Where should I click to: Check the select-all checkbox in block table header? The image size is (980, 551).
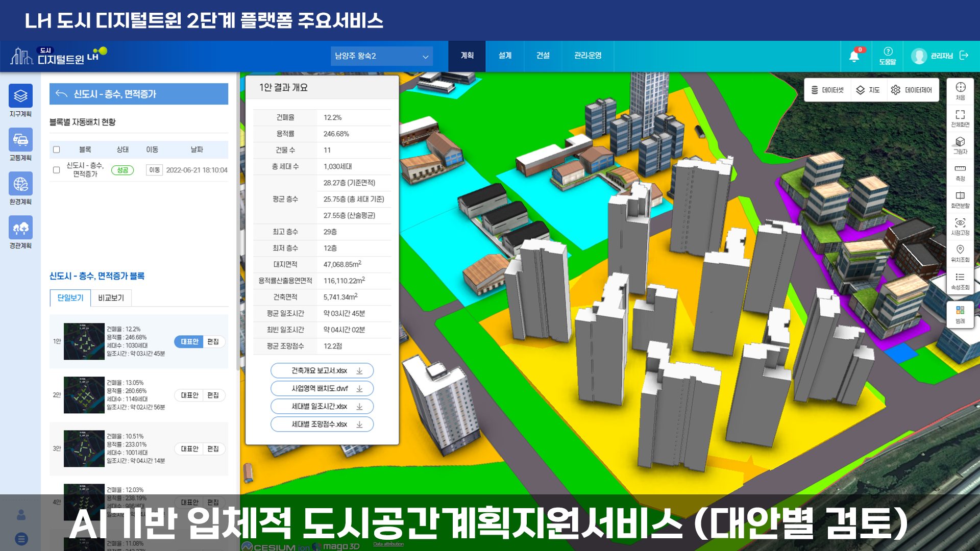click(57, 149)
